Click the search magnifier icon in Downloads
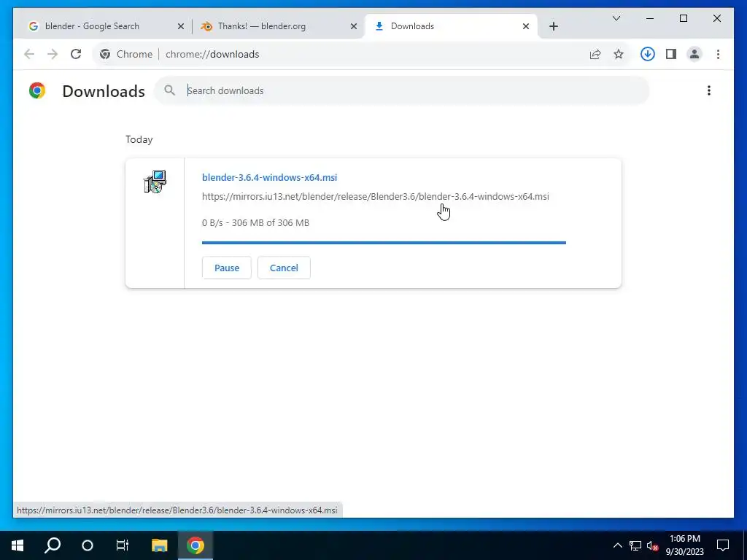The image size is (747, 560). click(169, 90)
